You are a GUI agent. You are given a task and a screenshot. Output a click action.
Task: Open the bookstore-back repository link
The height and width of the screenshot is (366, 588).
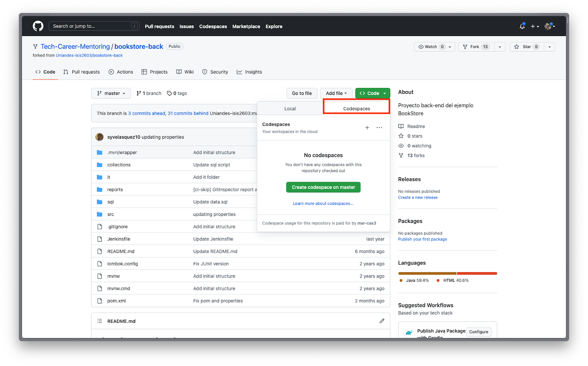pos(139,46)
